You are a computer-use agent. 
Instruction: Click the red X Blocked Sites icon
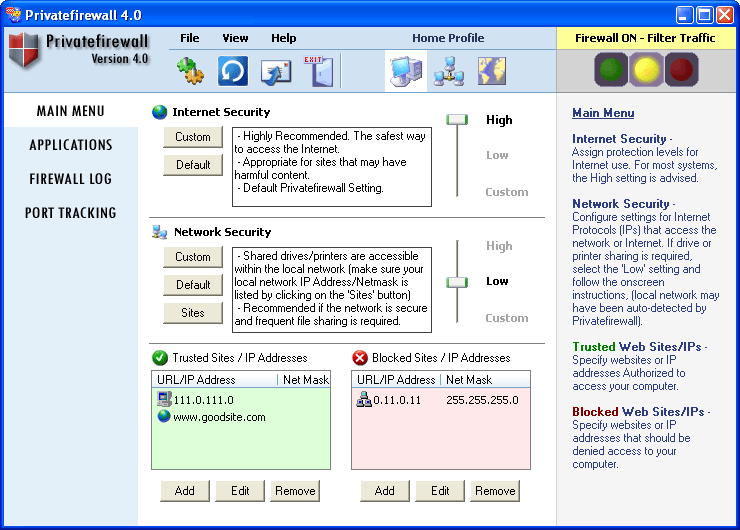click(360, 358)
